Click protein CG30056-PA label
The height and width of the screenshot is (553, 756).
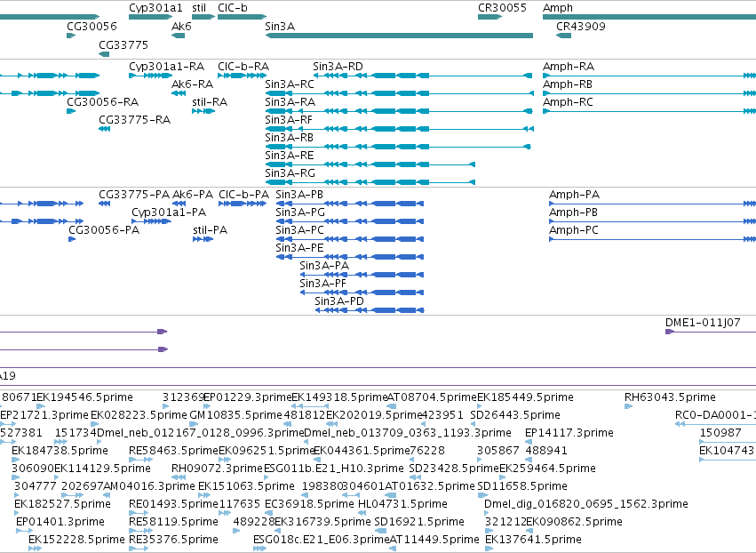(104, 229)
